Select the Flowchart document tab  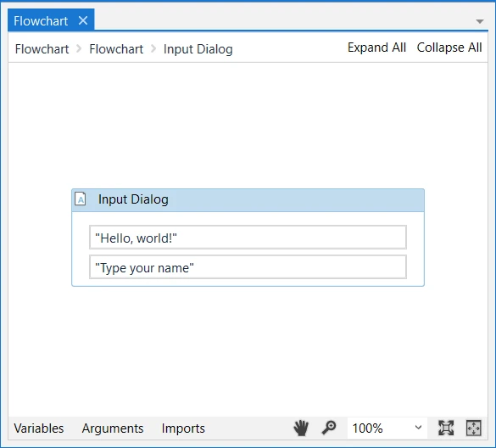(x=41, y=21)
